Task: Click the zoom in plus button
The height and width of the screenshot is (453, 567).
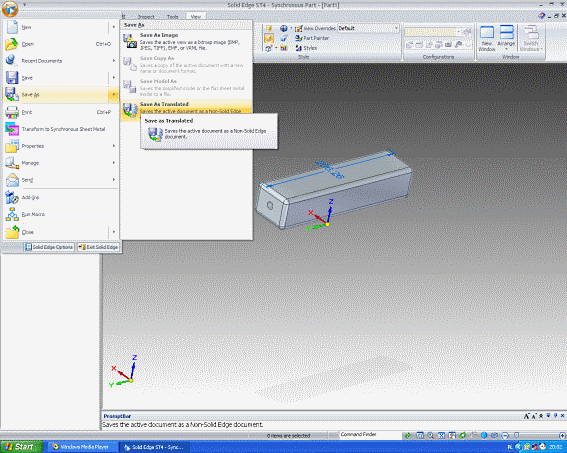Action: (x=562, y=435)
